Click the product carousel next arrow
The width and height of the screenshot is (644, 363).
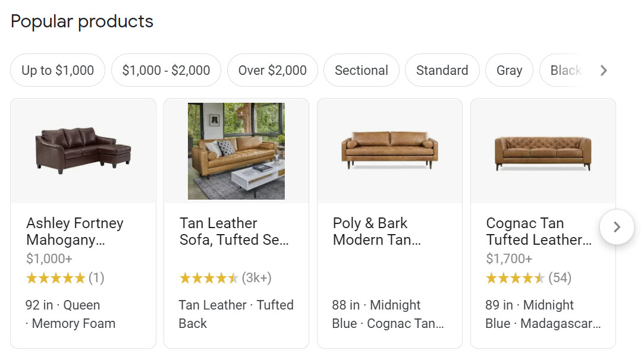click(617, 227)
